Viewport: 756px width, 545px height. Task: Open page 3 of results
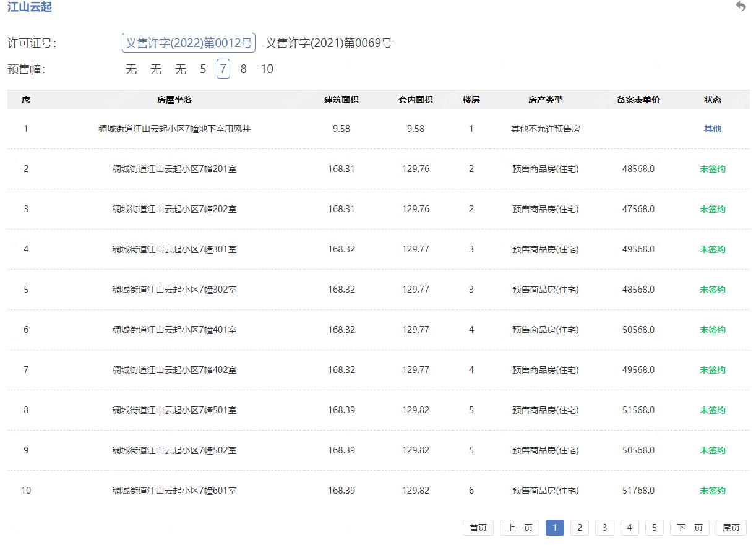(604, 528)
